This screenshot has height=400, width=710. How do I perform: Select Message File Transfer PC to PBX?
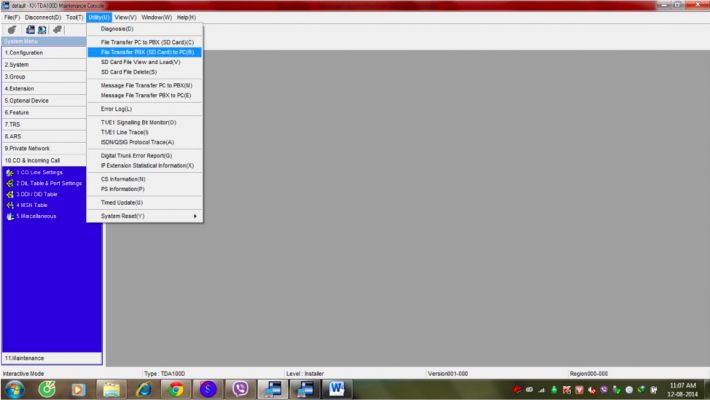145,85
